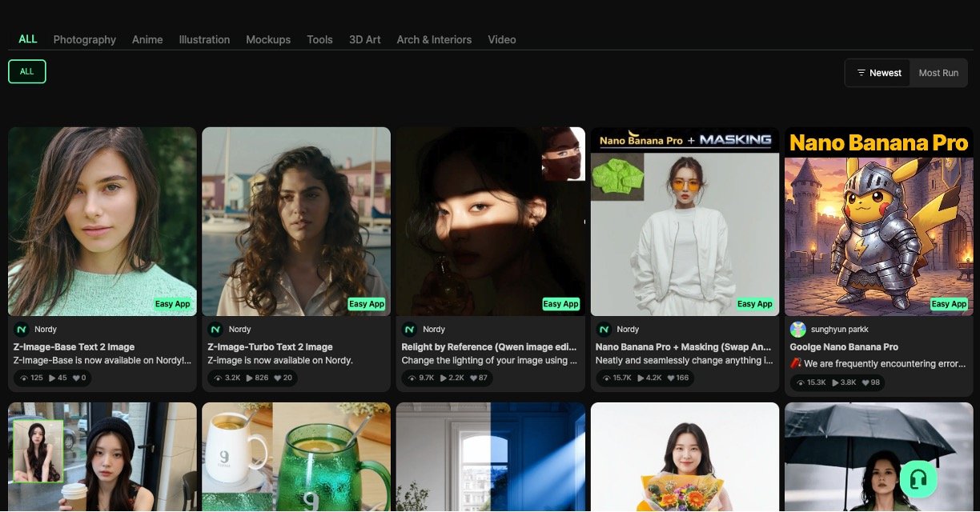The image size is (980, 512).
Task: Select the green outlined ALL filter chip
Action: 27,71
